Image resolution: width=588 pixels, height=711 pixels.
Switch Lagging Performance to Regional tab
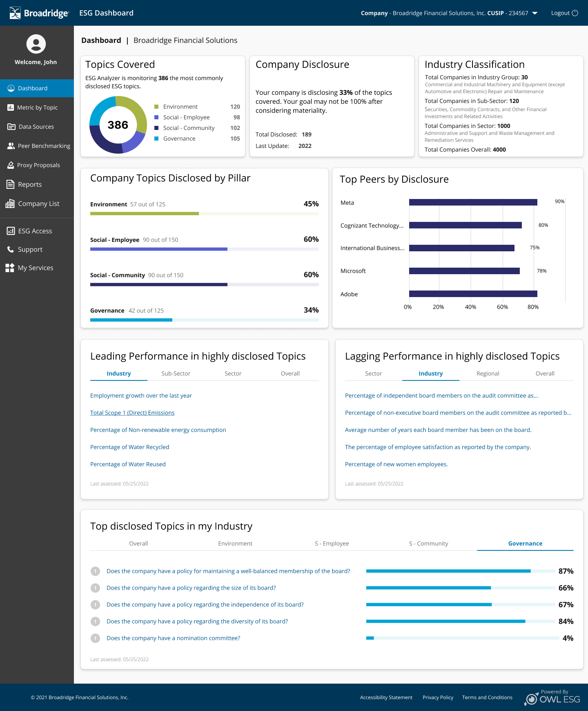(x=488, y=373)
